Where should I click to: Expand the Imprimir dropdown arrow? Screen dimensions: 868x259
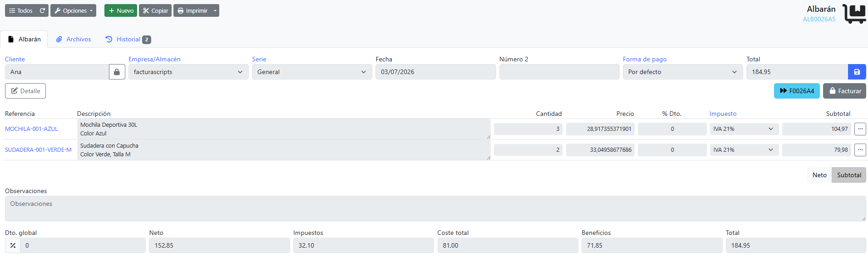[215, 10]
